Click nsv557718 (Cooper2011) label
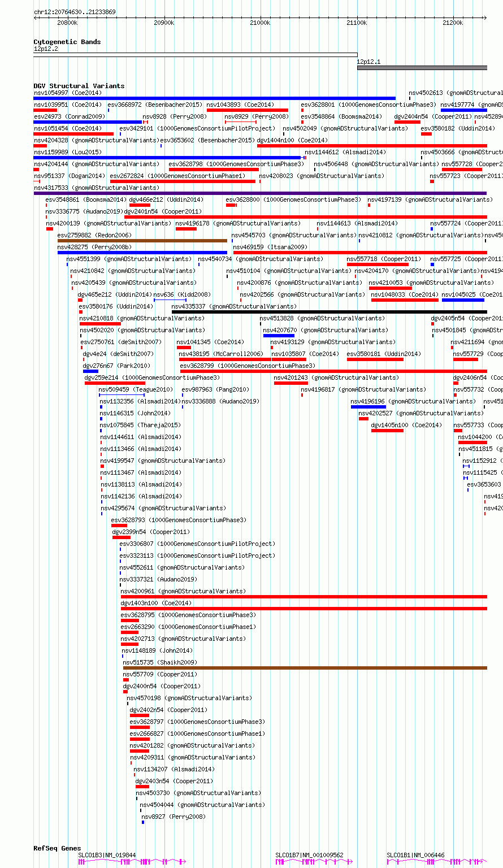Viewport: 503px width, 868px height. tap(384, 259)
